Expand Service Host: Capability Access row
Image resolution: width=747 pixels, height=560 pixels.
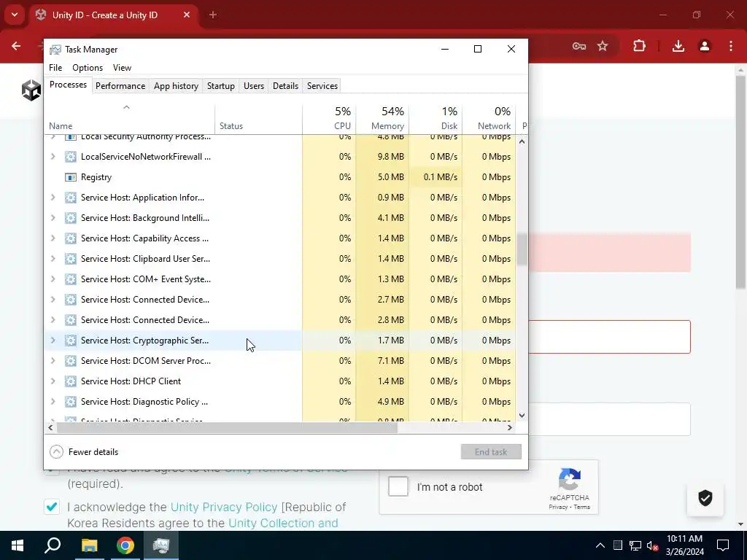[53, 238]
